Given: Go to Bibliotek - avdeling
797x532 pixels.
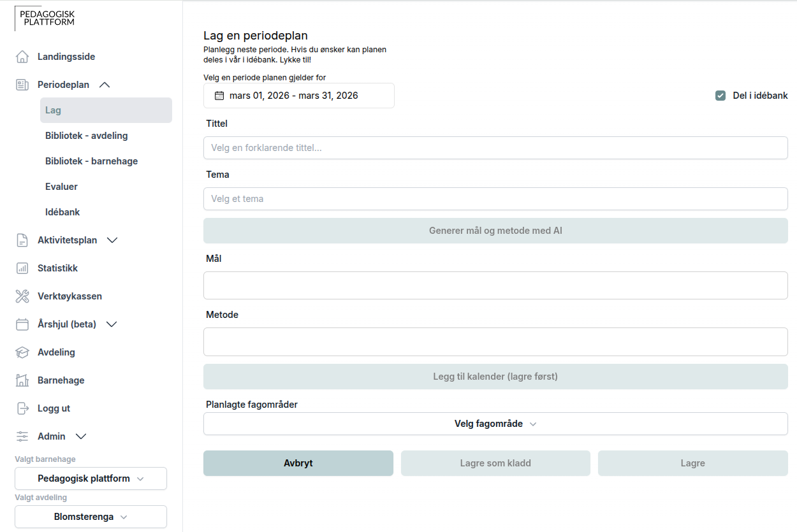Looking at the screenshot, I should tap(87, 136).
